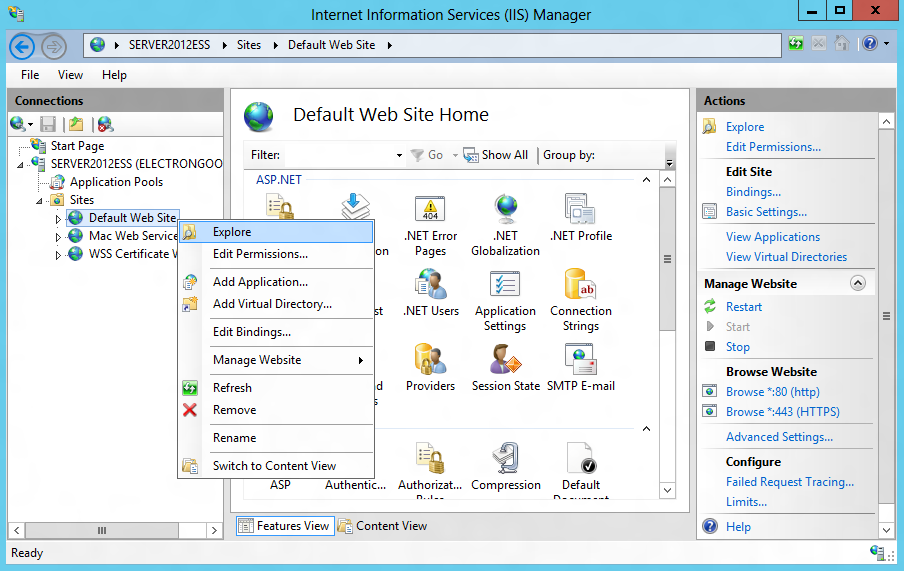
Task: Open the Filter dropdown arrow
Action: click(399, 155)
